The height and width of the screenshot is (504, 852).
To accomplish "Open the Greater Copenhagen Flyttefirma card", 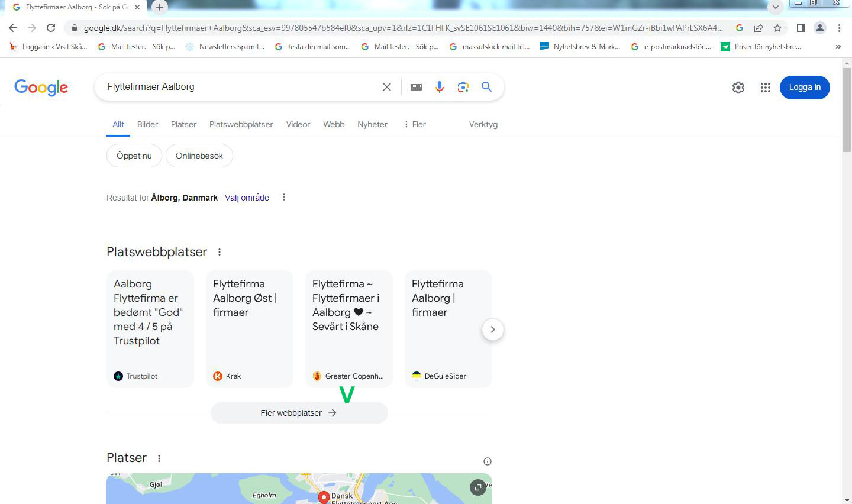I will tap(349, 329).
